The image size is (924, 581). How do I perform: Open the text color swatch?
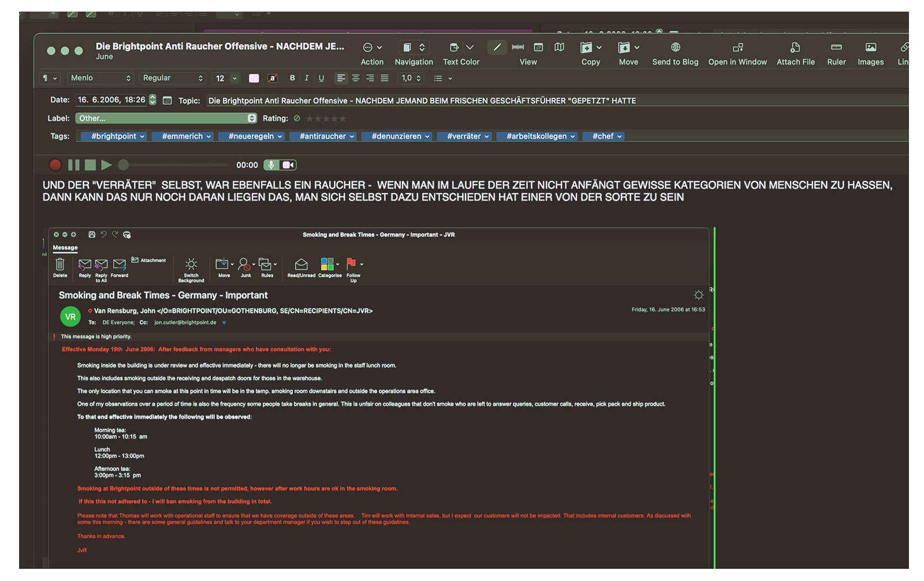coord(254,78)
